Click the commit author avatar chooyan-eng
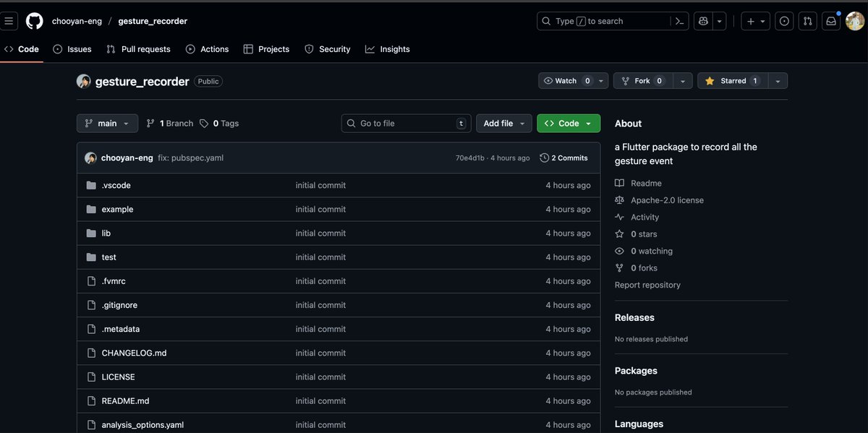 pos(90,158)
